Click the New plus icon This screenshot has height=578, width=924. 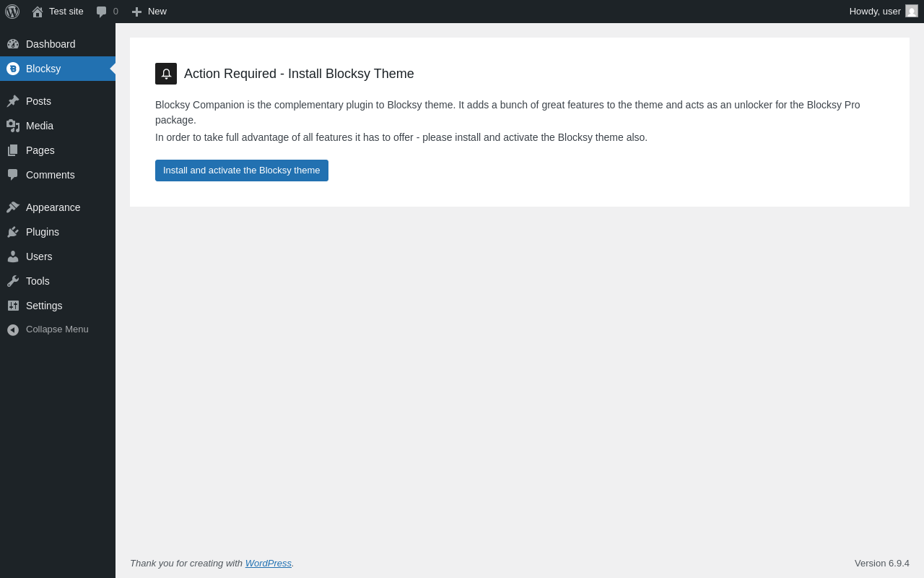tap(136, 12)
